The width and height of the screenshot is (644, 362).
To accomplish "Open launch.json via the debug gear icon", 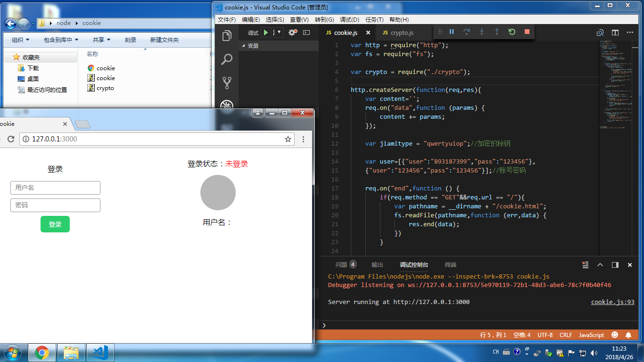I will [293, 33].
